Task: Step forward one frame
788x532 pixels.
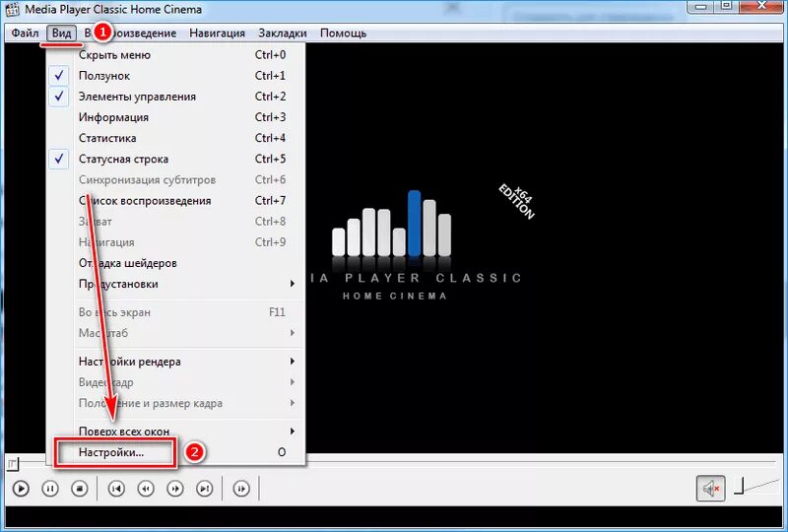Action: tap(241, 489)
